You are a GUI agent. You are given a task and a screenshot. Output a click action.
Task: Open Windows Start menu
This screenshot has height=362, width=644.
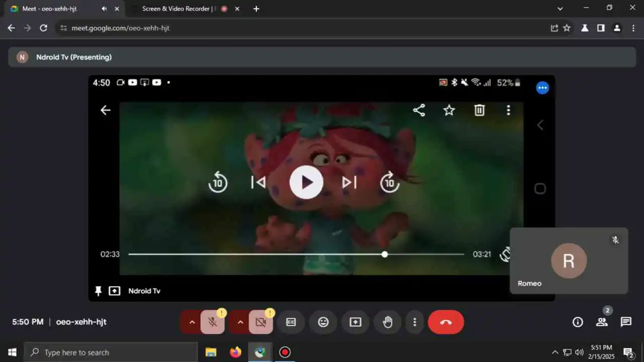[x=12, y=352]
